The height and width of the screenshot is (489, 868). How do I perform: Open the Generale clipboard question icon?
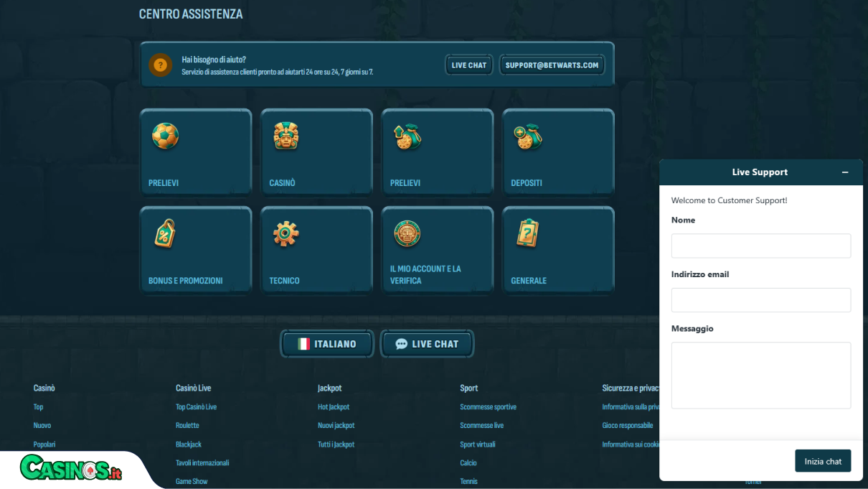558,250
